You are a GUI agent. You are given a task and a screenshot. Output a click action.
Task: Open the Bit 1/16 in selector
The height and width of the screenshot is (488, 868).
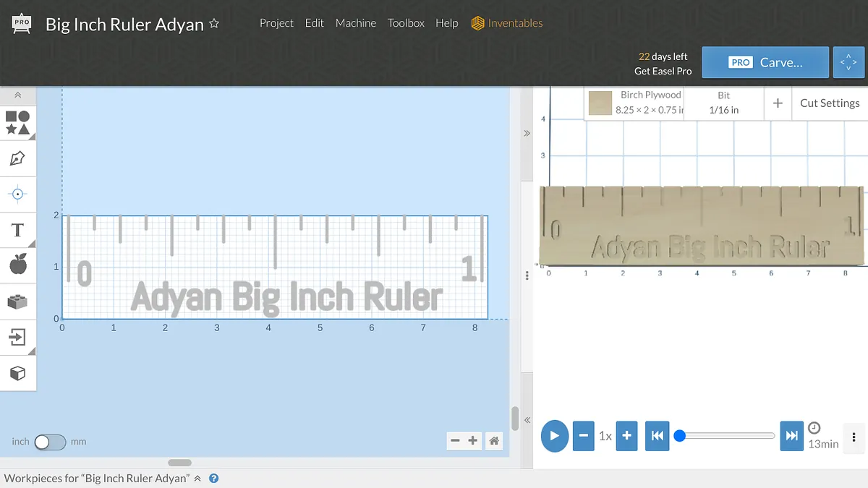723,103
